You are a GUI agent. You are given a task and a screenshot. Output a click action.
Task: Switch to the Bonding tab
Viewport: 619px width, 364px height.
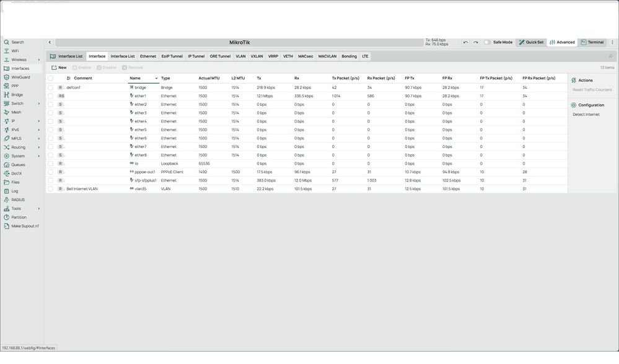coord(349,56)
